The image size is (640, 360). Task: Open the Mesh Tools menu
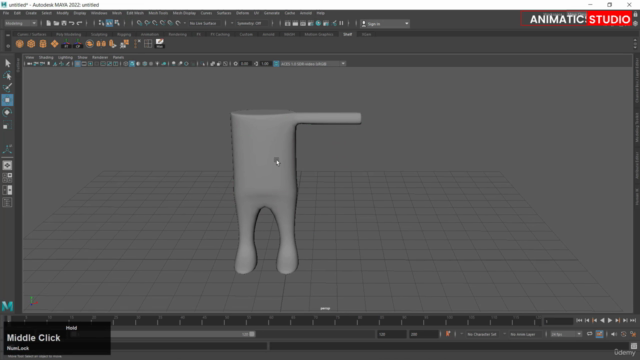[158, 13]
